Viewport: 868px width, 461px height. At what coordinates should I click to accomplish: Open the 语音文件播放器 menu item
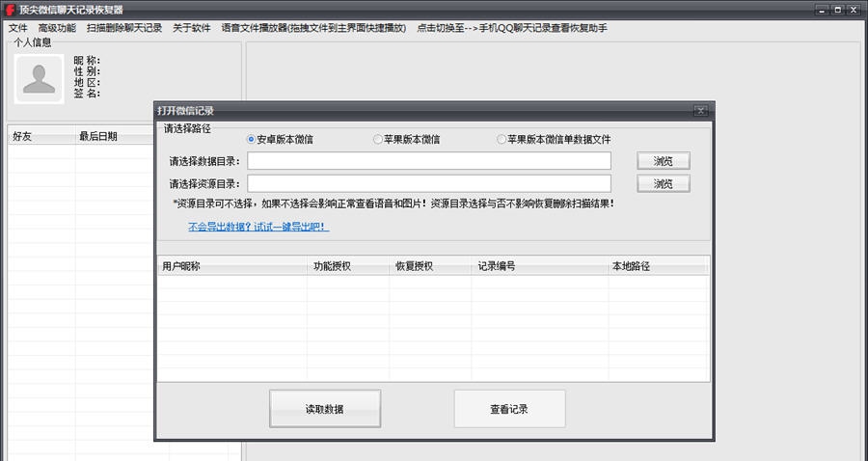(x=313, y=28)
